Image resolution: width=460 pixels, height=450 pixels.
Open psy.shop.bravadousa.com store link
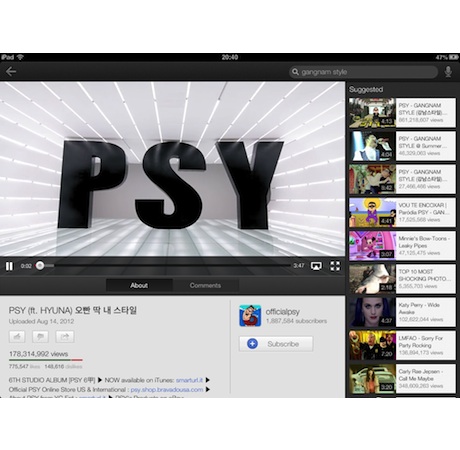[x=167, y=389]
